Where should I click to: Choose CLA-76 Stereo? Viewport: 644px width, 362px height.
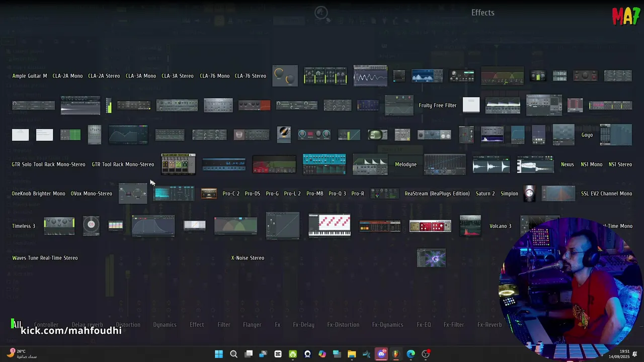click(251, 76)
